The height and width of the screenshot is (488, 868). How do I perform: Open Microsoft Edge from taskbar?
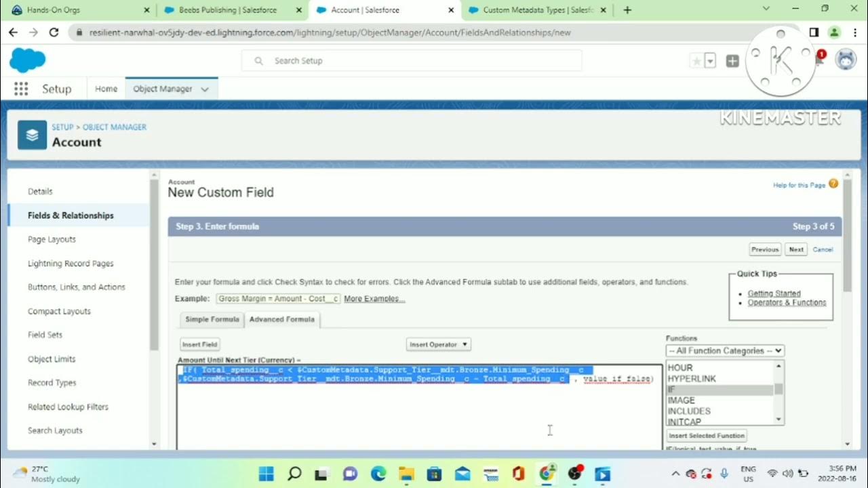pos(378,473)
